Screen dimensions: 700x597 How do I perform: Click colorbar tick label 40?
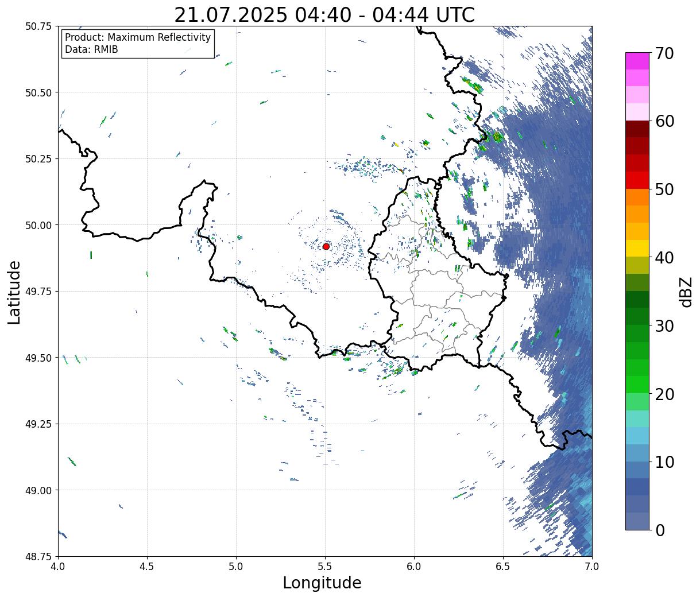click(x=664, y=258)
